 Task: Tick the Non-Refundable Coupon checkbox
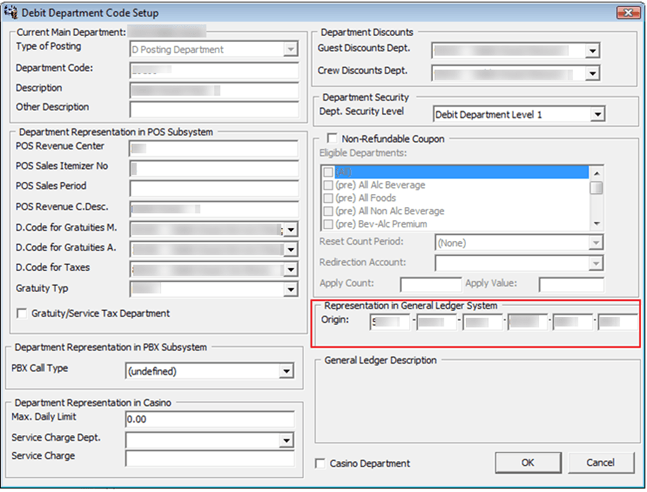[x=332, y=138]
